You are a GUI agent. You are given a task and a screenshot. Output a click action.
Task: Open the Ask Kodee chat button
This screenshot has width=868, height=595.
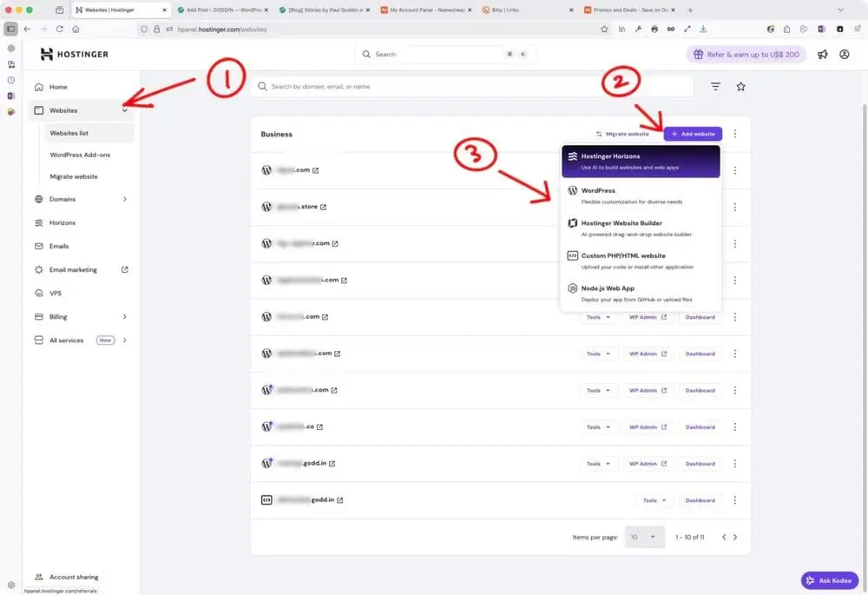829,580
